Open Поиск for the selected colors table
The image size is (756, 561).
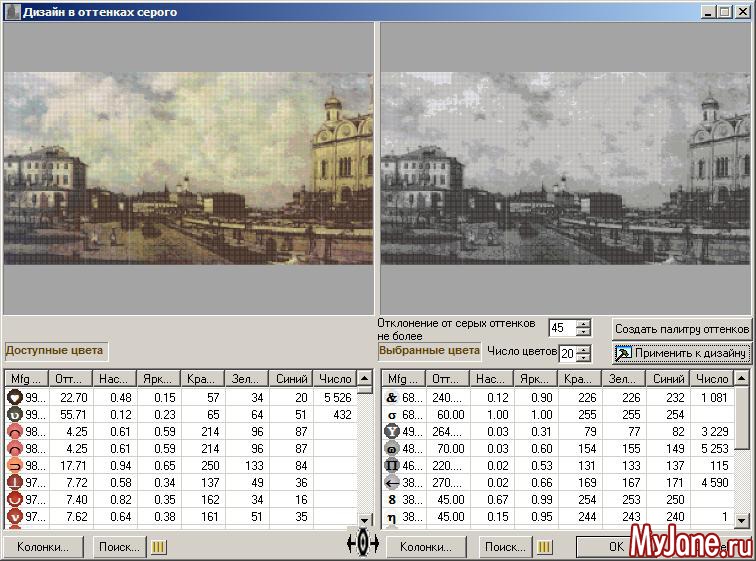(503, 547)
